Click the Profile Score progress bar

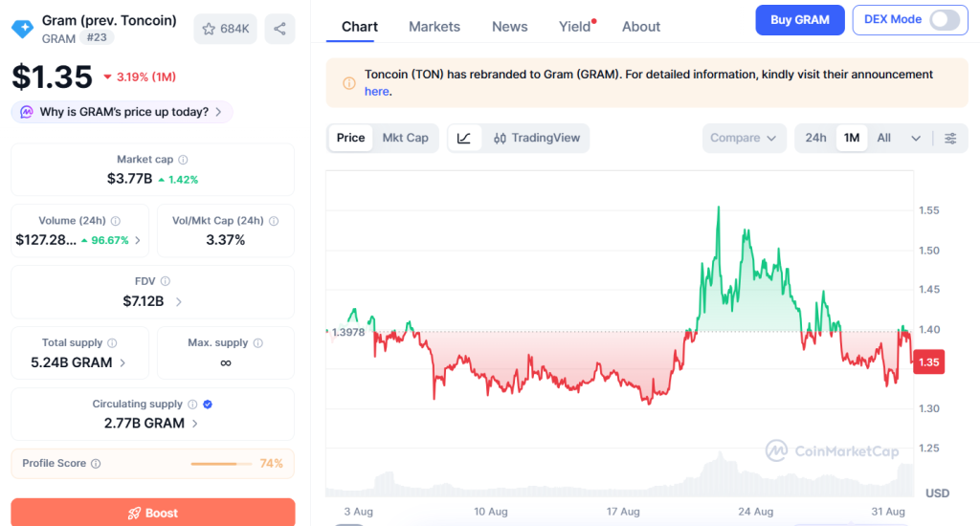click(x=221, y=464)
